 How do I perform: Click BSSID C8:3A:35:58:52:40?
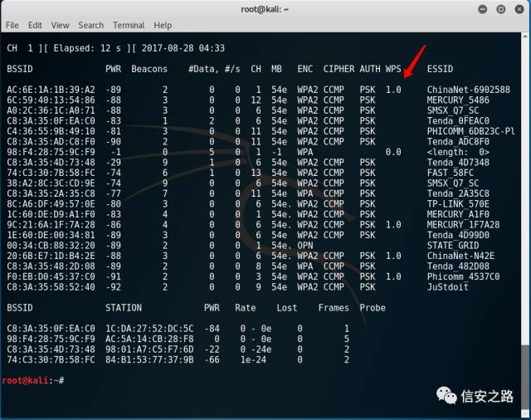(x=51, y=287)
